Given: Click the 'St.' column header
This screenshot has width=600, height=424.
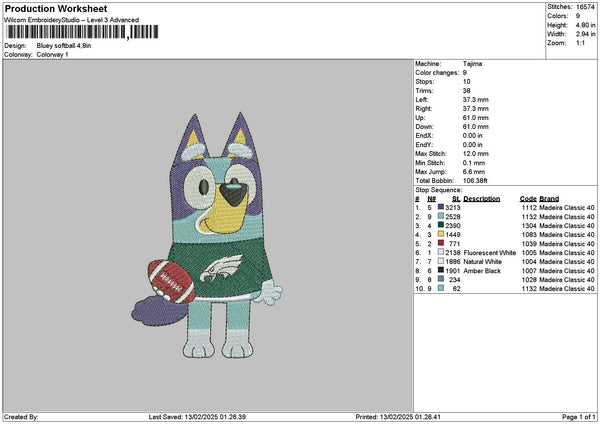Looking at the screenshot, I should [456, 199].
